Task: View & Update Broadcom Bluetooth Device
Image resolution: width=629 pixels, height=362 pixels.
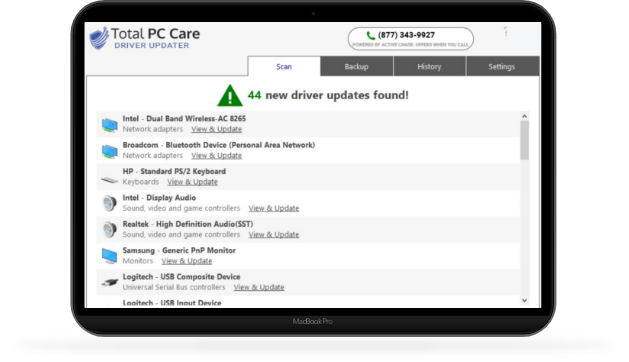Action: 217,156
